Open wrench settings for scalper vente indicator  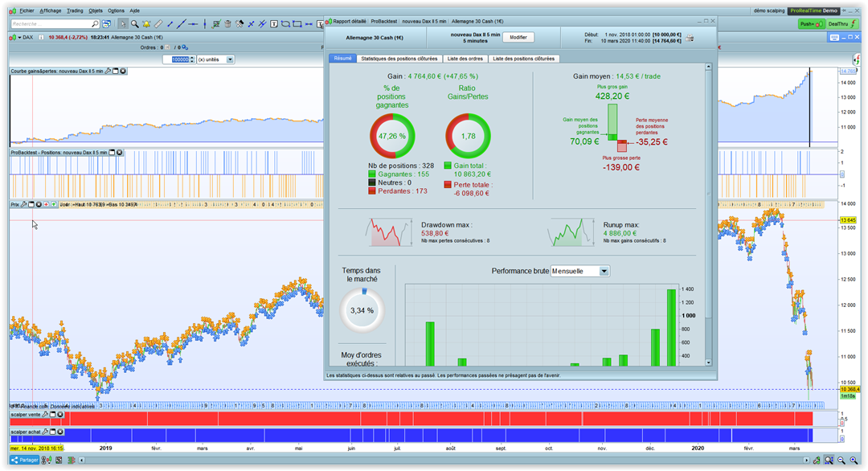point(45,414)
